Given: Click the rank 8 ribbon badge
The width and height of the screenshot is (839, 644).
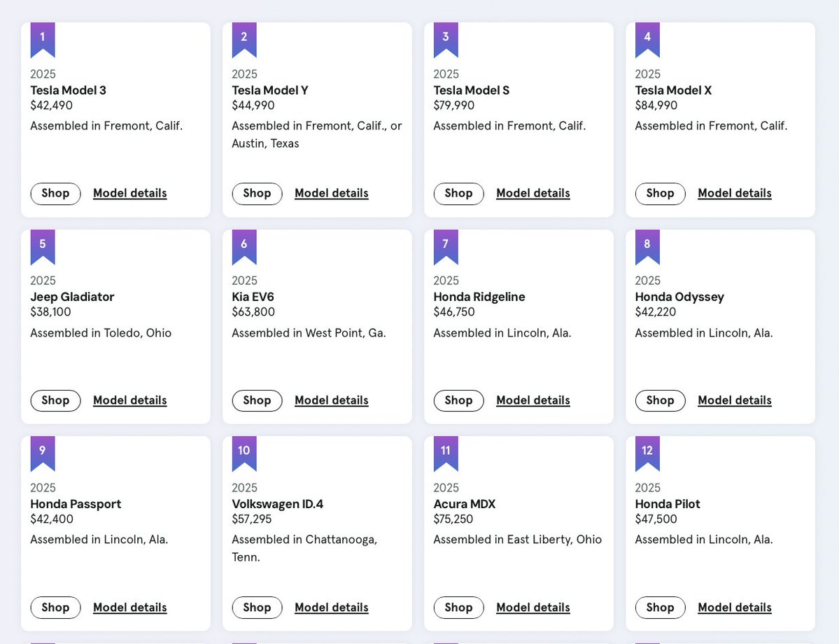Looking at the screenshot, I should point(647,247).
